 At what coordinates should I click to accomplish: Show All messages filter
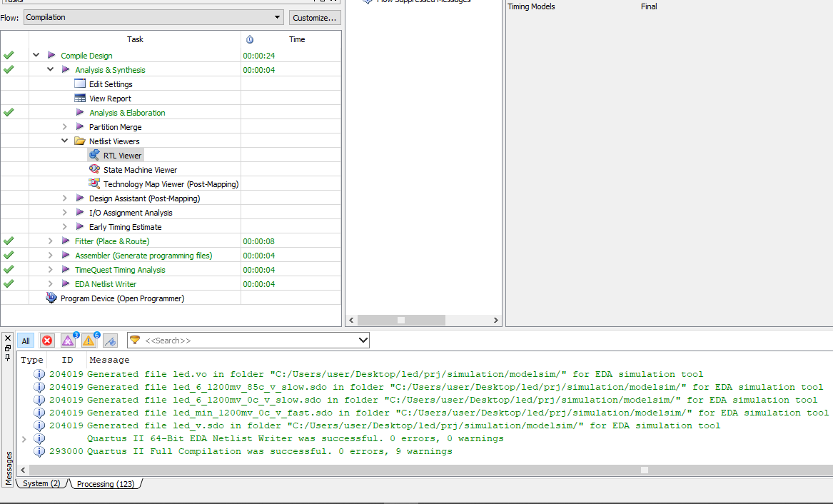[x=26, y=341]
